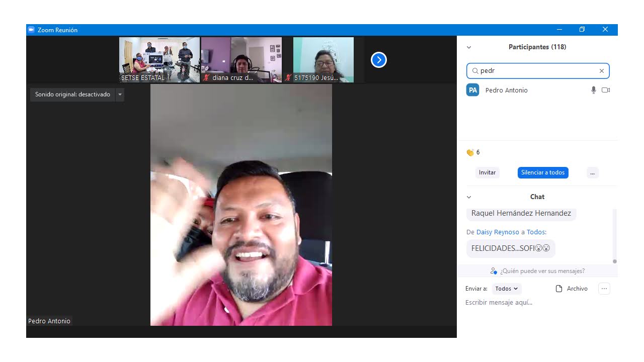Toggle Pedro Antonio's microphone icon
The height and width of the screenshot is (362, 644).
tap(594, 90)
